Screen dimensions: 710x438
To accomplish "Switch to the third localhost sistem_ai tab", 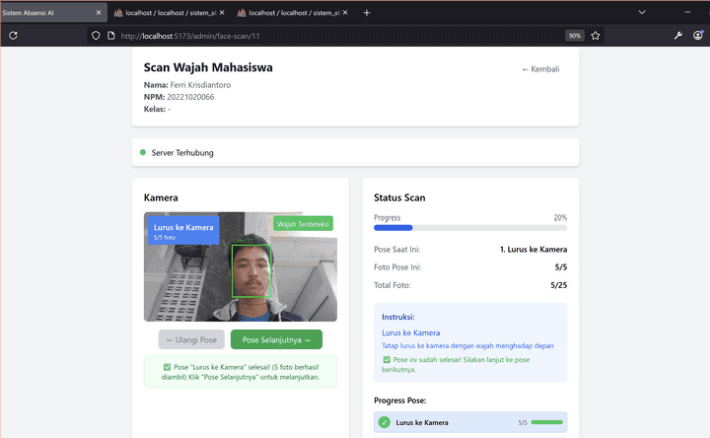I will [x=292, y=13].
